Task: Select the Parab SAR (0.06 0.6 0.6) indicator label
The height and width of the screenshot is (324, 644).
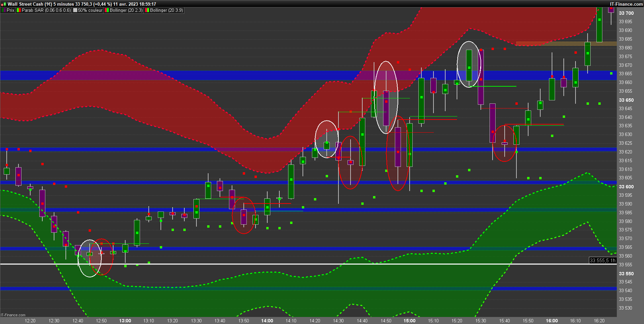Action: click(x=46, y=10)
